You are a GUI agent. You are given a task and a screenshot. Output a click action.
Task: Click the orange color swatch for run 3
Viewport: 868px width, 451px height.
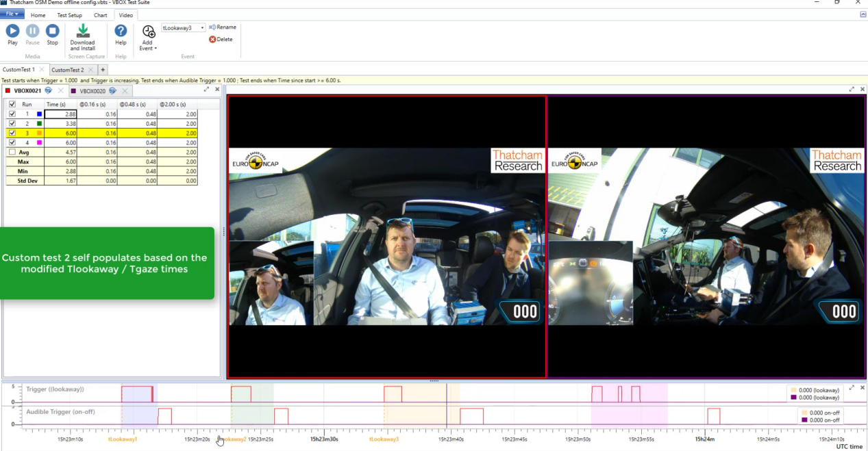pos(39,133)
